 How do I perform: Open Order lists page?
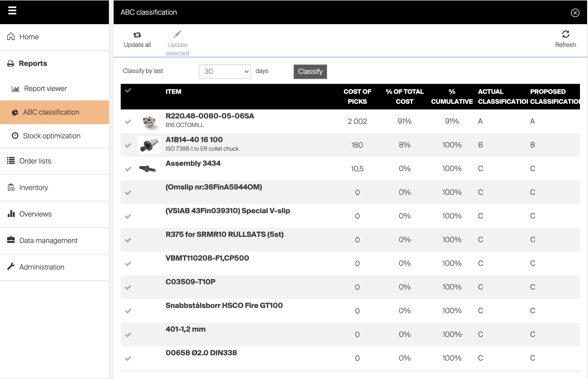35,161
